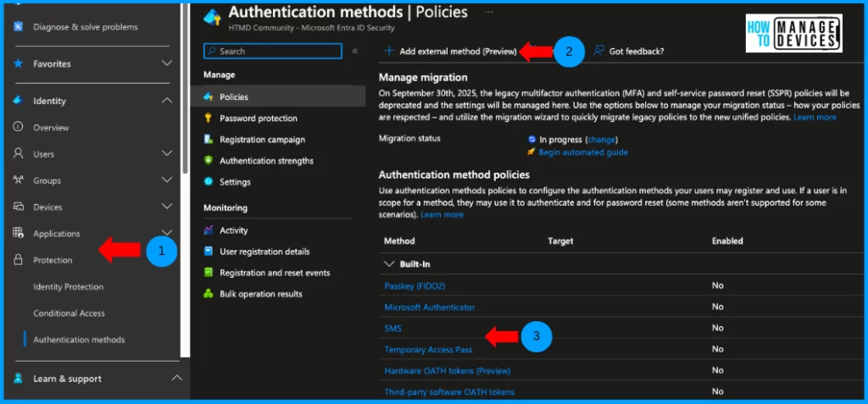Expand the Devices submenu chevron

[x=167, y=206]
